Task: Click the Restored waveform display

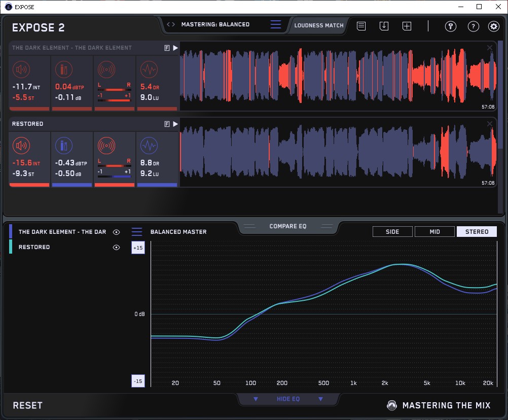Action: (x=338, y=152)
